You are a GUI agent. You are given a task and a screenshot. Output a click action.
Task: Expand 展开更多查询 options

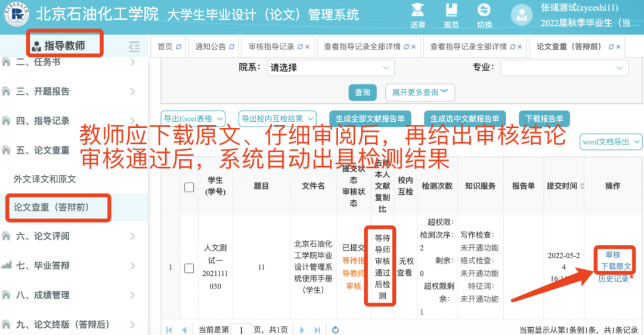click(420, 93)
